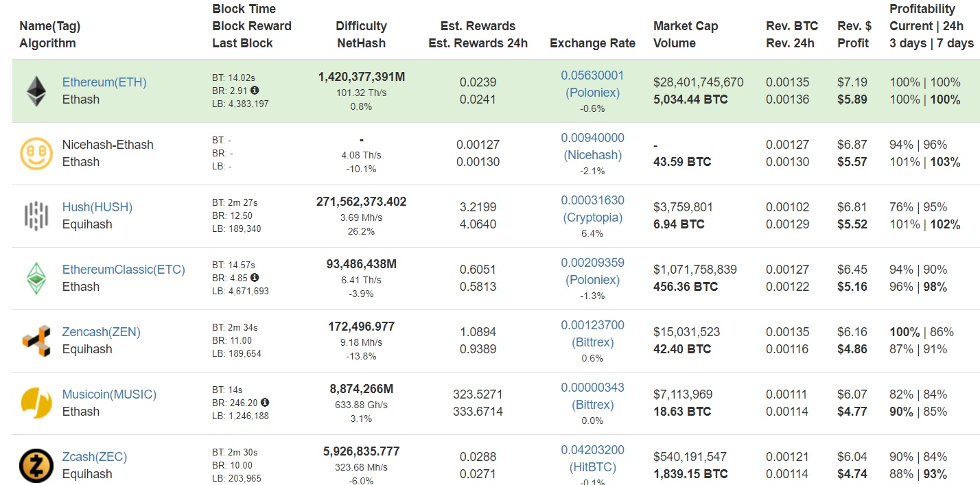
Task: Click Ethereum exchange rate 0.05630001 link
Action: pos(592,75)
